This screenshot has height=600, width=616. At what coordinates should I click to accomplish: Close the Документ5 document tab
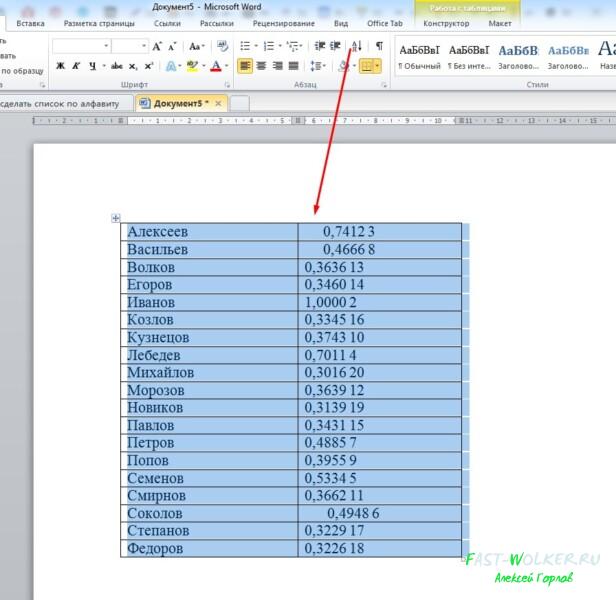click(218, 103)
